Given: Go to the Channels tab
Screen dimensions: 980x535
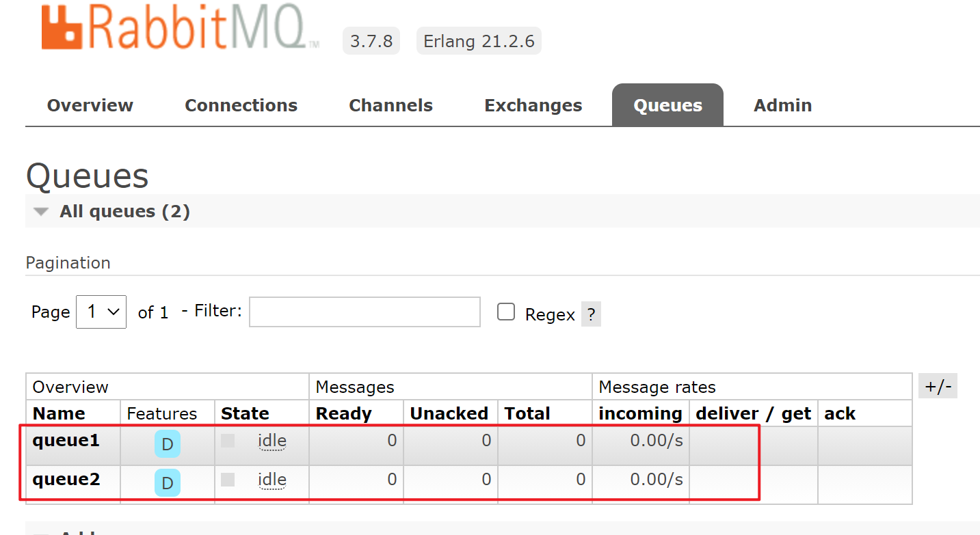Looking at the screenshot, I should (x=390, y=106).
